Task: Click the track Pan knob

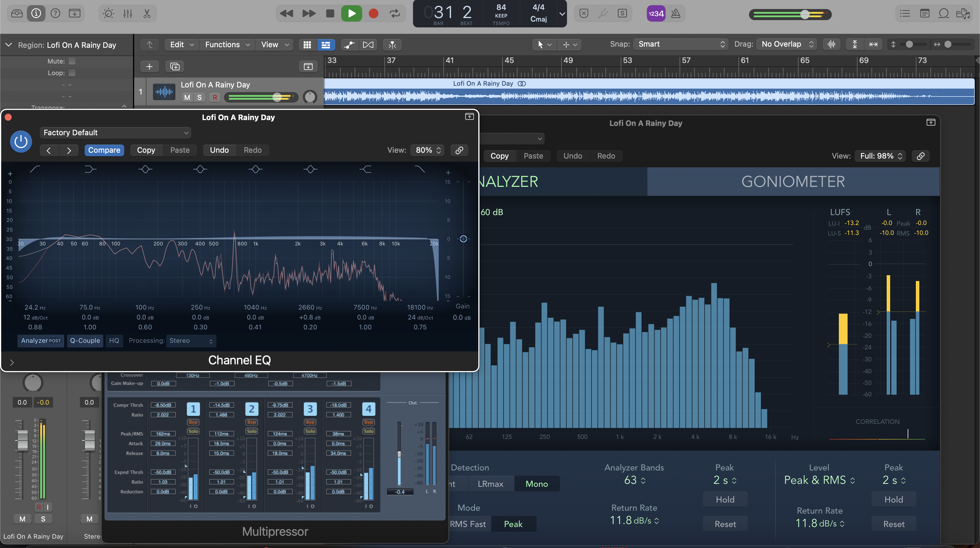Action: click(x=310, y=97)
